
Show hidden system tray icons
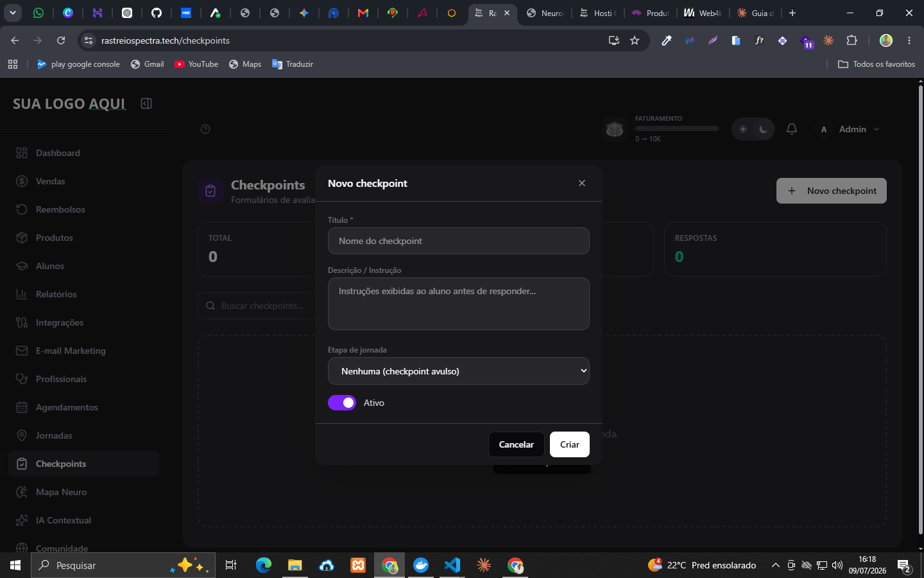pyautogui.click(x=775, y=565)
